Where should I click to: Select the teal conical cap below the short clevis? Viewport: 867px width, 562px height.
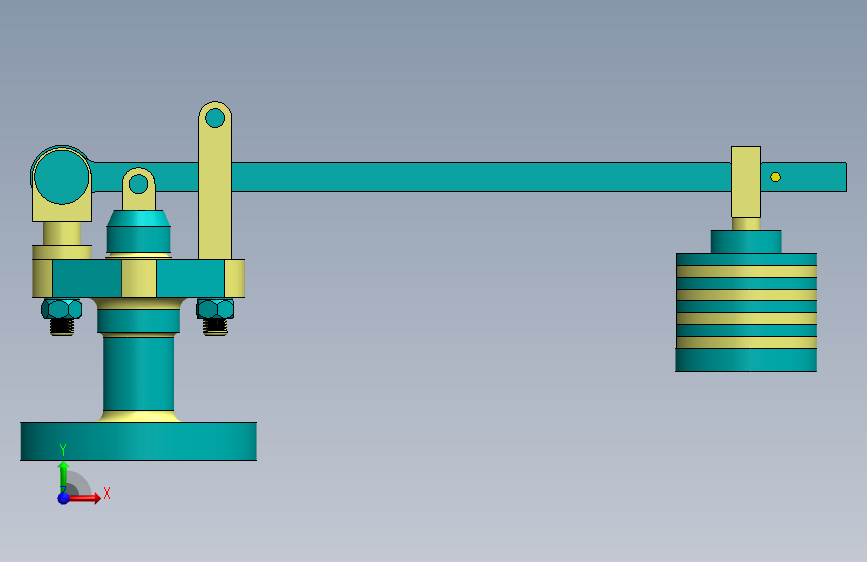pyautogui.click(x=138, y=218)
